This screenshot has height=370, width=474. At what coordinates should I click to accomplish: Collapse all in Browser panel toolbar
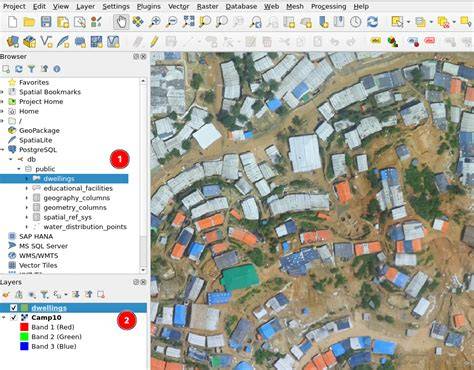(44, 69)
